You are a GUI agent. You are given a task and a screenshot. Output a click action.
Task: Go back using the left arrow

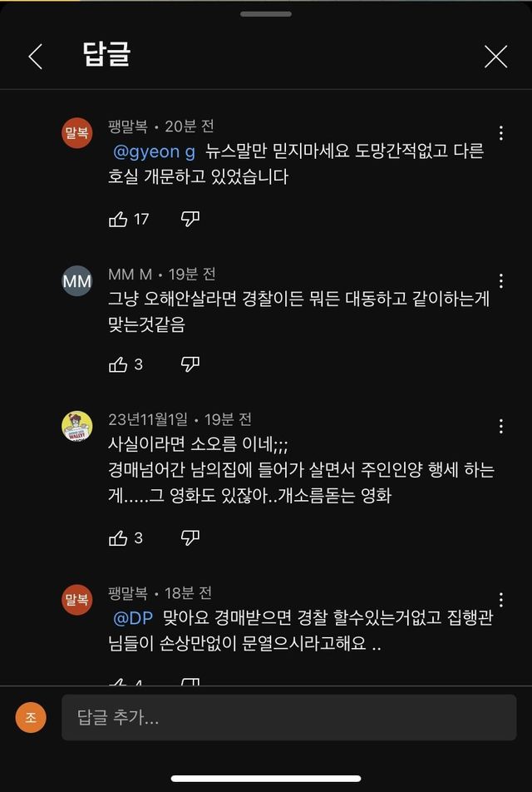click(35, 57)
